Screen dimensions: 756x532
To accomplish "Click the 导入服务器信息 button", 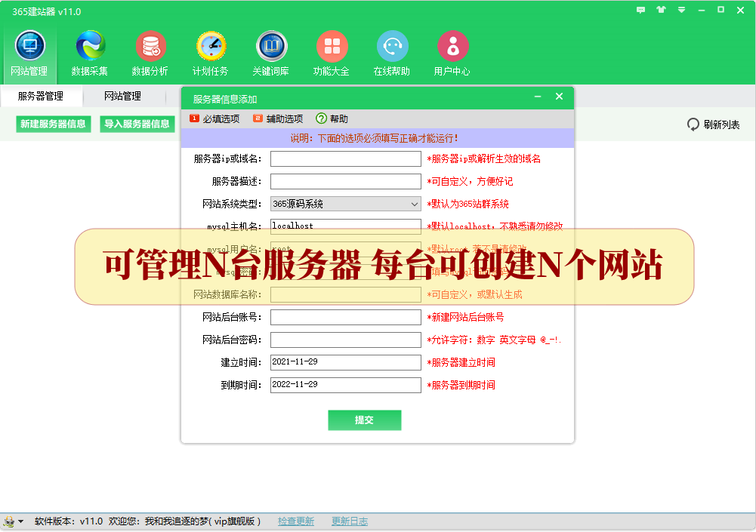I will click(x=137, y=124).
